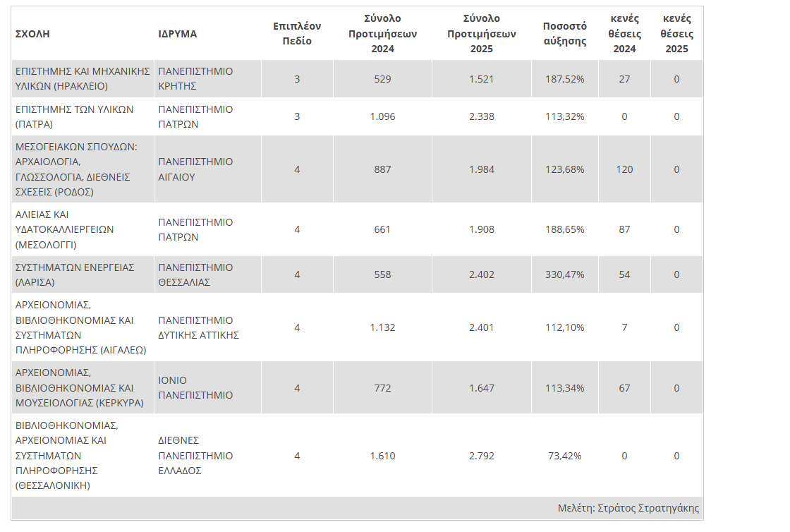Click the ΠΑΝΕΠΙΣΤΗΜΙΟ ΑΙΓΑΙΟΥ cell
Viewport: 790px width, 532px height.
(195, 169)
